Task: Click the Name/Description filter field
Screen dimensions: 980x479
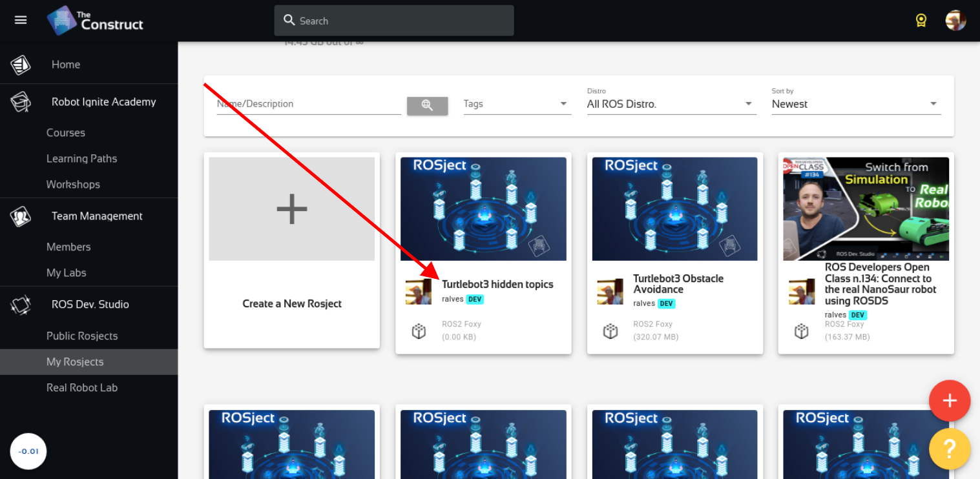Action: click(309, 104)
